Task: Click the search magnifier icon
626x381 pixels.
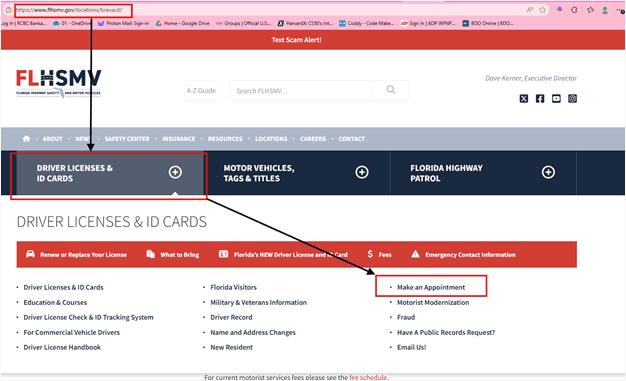Action: (391, 90)
